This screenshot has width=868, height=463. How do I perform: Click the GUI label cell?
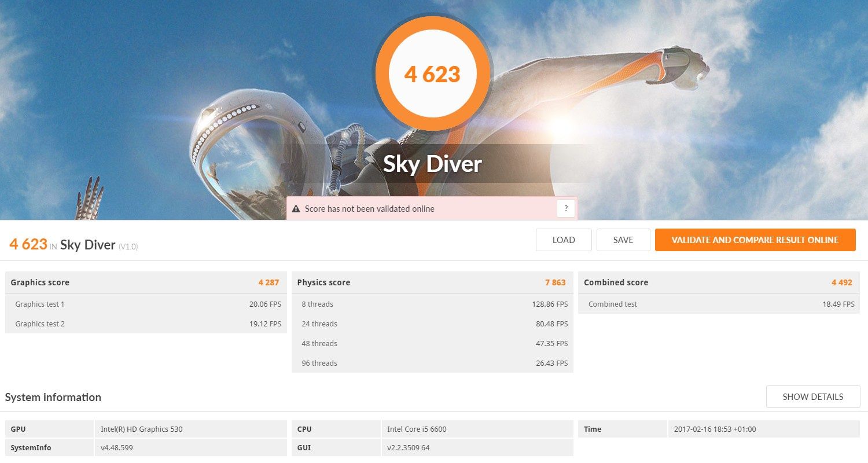[336, 447]
